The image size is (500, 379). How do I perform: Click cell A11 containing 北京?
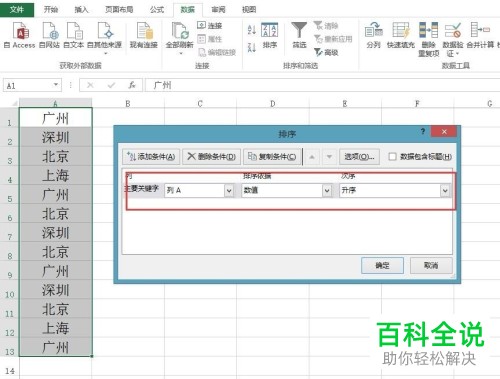pyautogui.click(x=56, y=309)
